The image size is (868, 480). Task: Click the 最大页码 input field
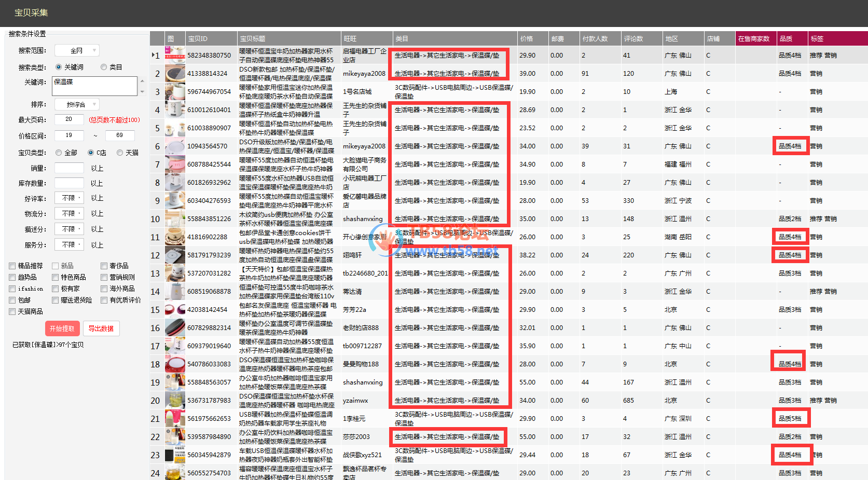point(69,119)
